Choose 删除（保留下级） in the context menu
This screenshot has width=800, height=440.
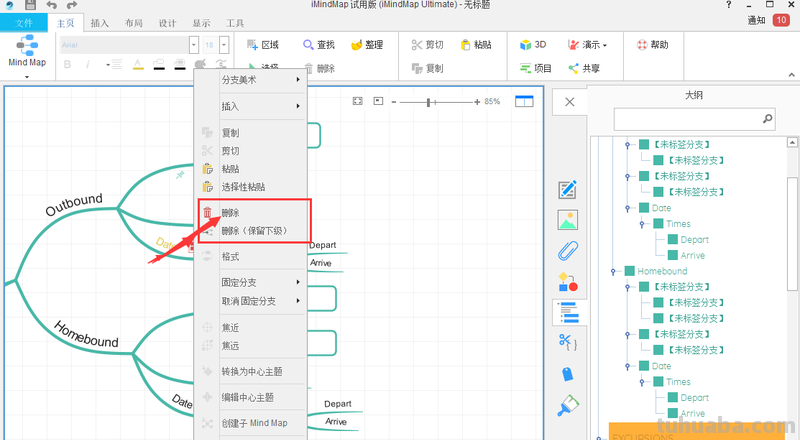coord(253,231)
